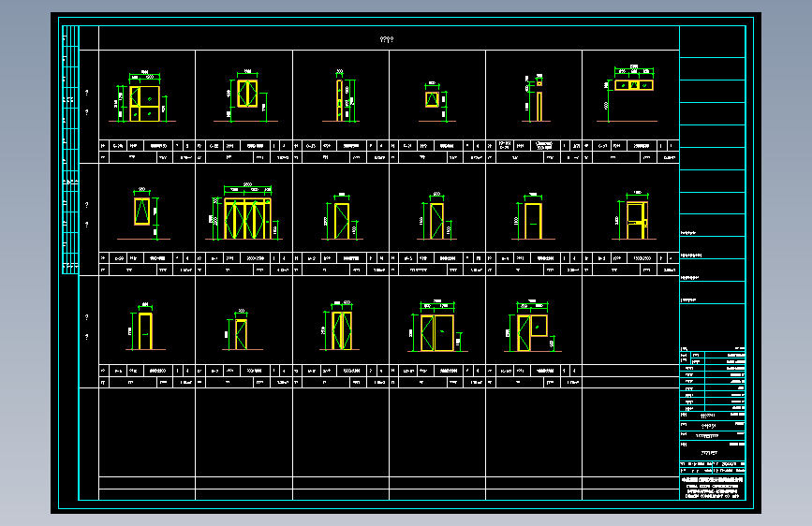Select the wide door with fixed side panel

tap(437, 333)
